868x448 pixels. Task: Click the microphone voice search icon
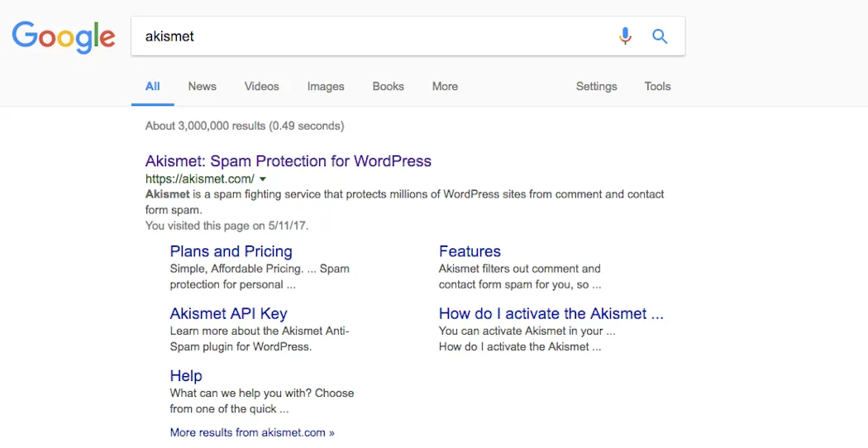click(625, 36)
